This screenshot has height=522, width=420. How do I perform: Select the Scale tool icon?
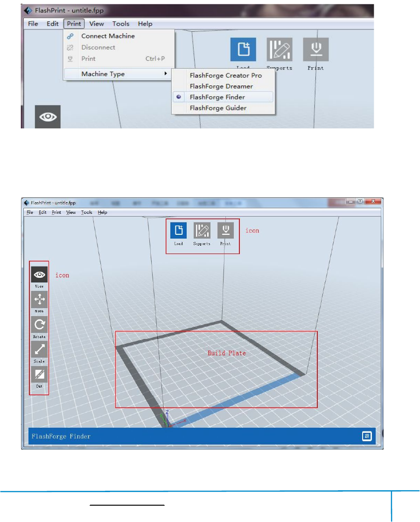click(x=39, y=349)
